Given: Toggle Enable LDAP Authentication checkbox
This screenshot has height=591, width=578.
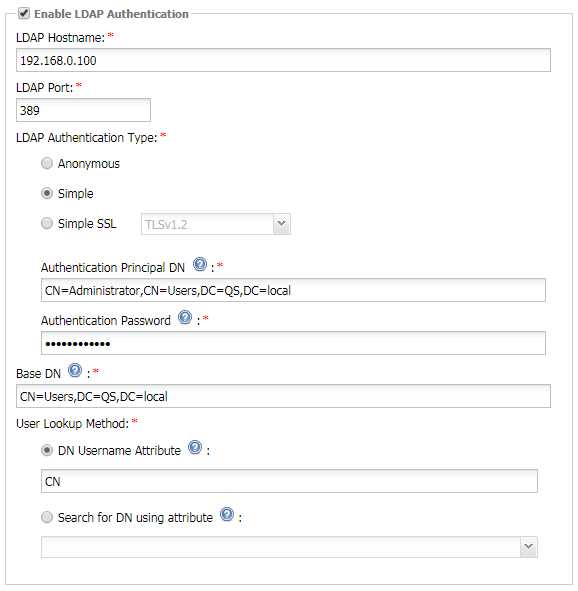Looking at the screenshot, I should pyautogui.click(x=24, y=14).
